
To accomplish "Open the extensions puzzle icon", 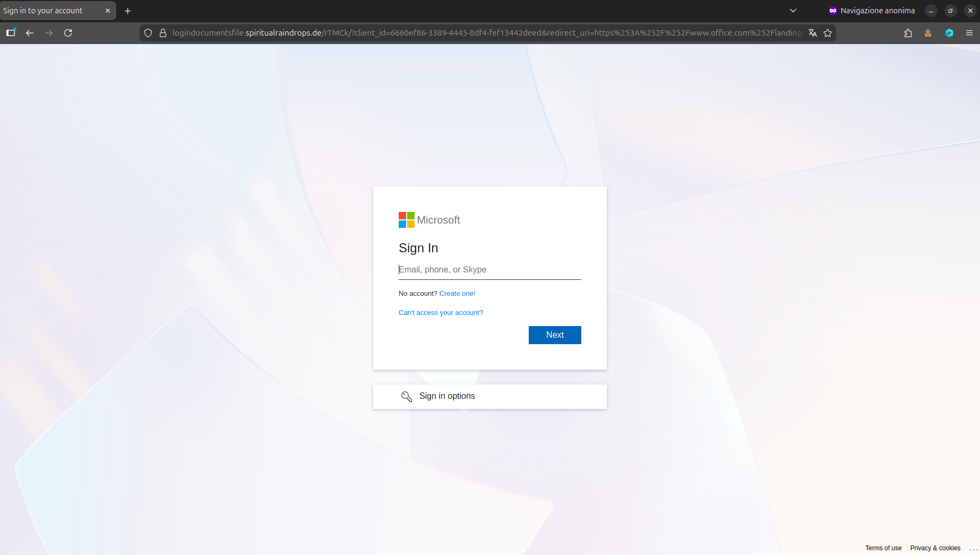I will (908, 33).
